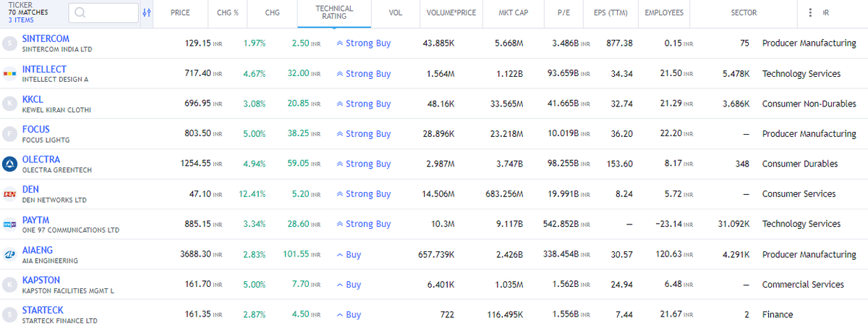Open the KAPSTON ticker link

(41, 280)
